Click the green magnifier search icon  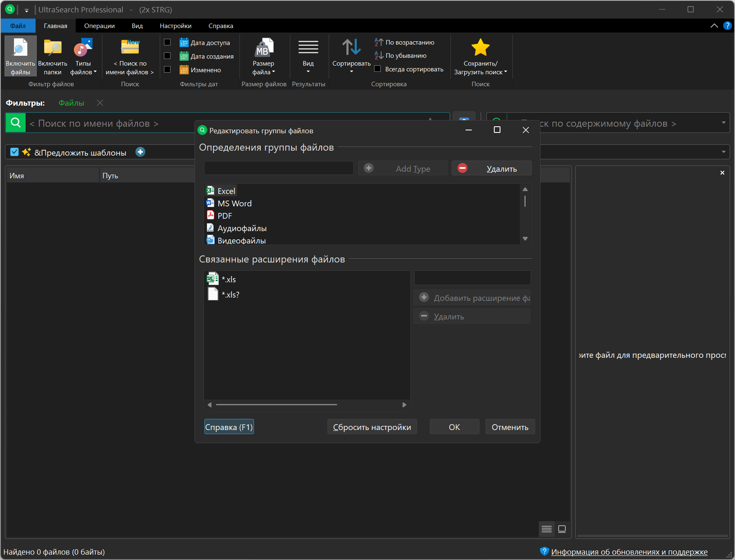pyautogui.click(x=16, y=123)
